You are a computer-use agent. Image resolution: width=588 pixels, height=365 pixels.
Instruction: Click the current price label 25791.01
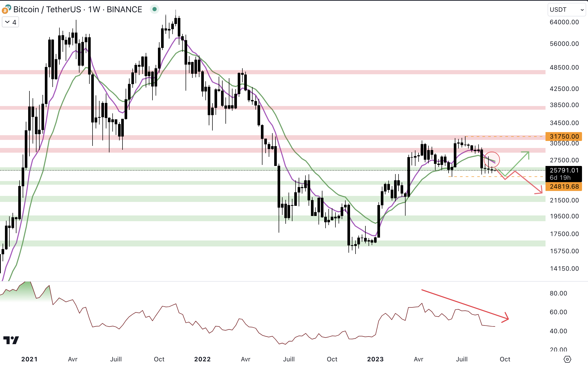pyautogui.click(x=564, y=170)
